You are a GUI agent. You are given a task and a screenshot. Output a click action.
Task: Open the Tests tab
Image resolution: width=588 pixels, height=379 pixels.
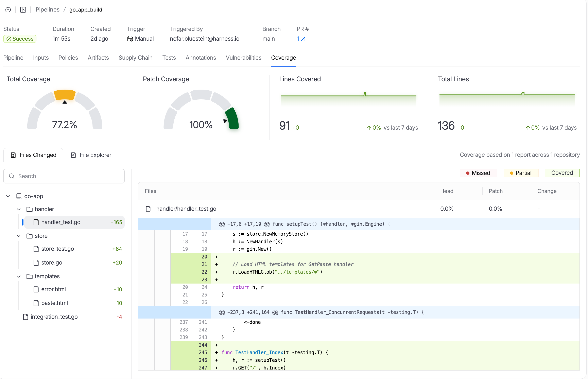pyautogui.click(x=169, y=58)
